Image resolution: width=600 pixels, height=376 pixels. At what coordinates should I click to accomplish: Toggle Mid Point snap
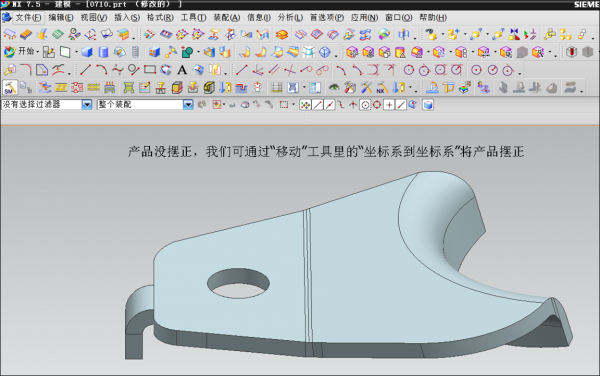(329, 105)
